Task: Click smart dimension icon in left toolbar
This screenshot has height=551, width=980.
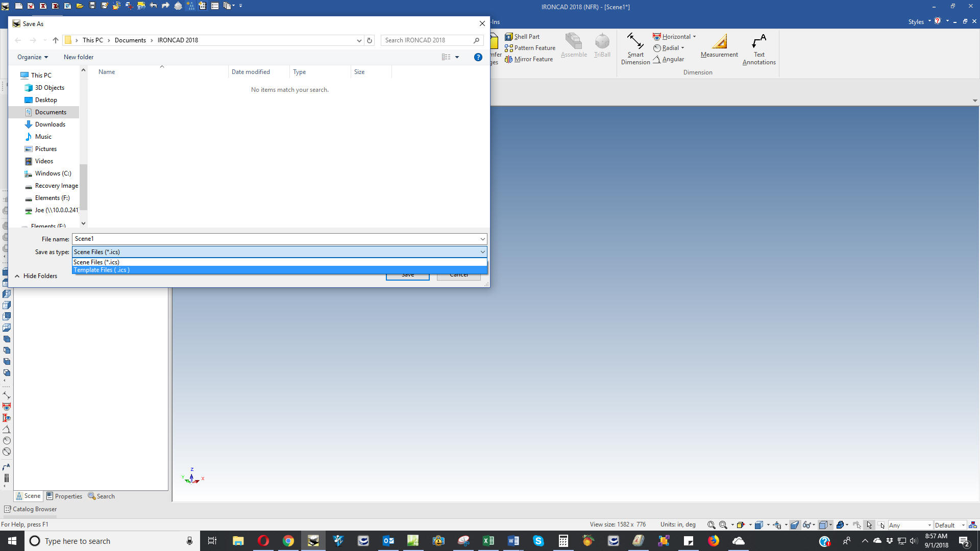Action: 7,395
